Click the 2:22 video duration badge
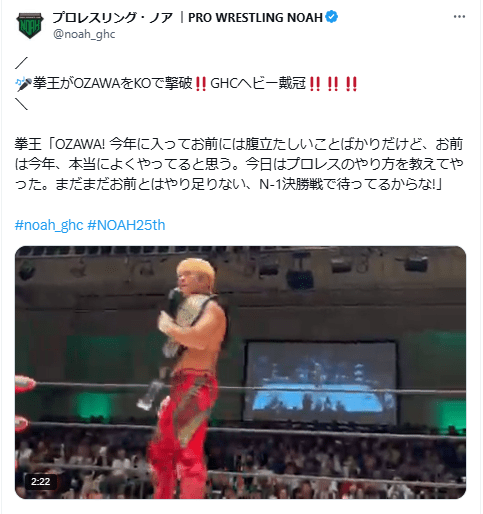Viewport: 483px width, 514px height. click(x=40, y=481)
